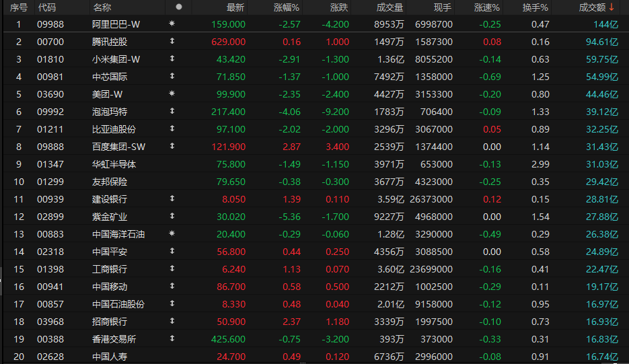Click the arrow marker beside 腾讯控股
This screenshot has width=629, height=364.
172,41
